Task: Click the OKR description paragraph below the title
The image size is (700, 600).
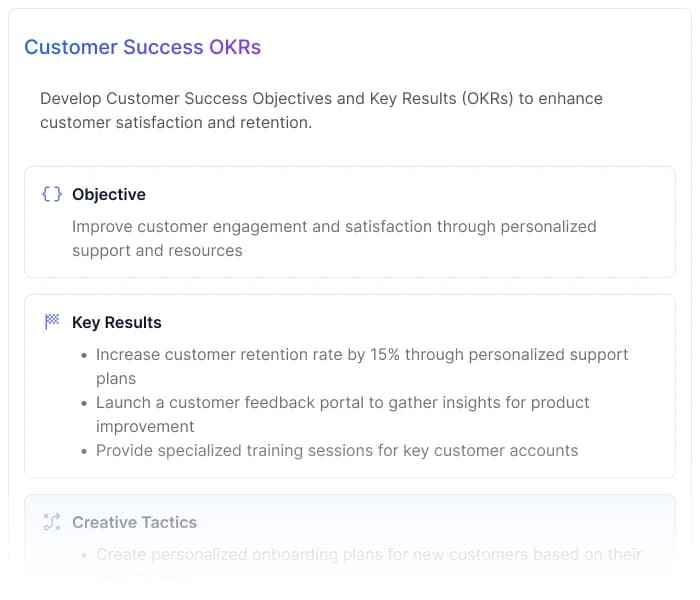Action: coord(321,110)
